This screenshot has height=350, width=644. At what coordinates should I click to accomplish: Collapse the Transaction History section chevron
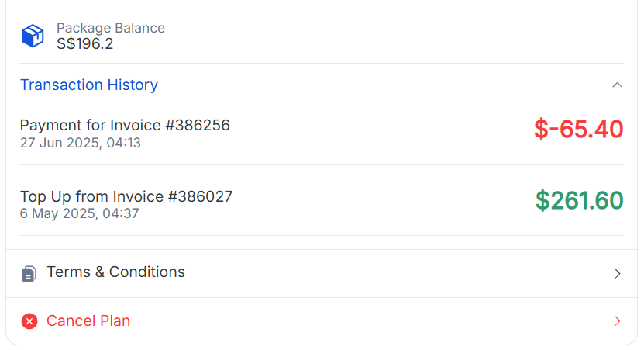pyautogui.click(x=617, y=85)
